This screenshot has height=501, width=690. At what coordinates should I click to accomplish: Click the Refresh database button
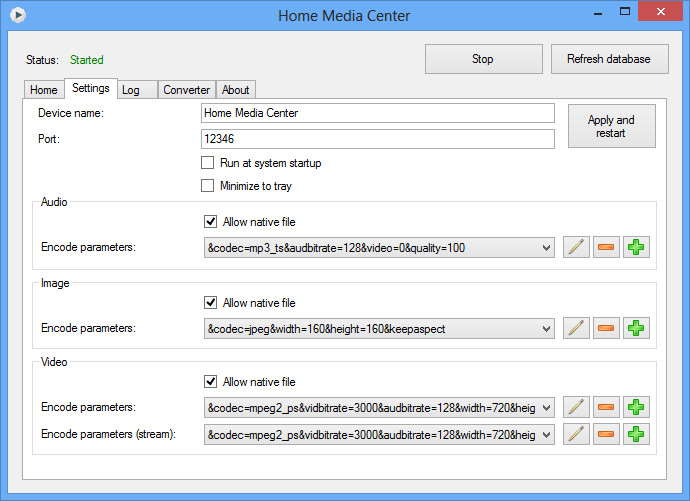coord(609,59)
